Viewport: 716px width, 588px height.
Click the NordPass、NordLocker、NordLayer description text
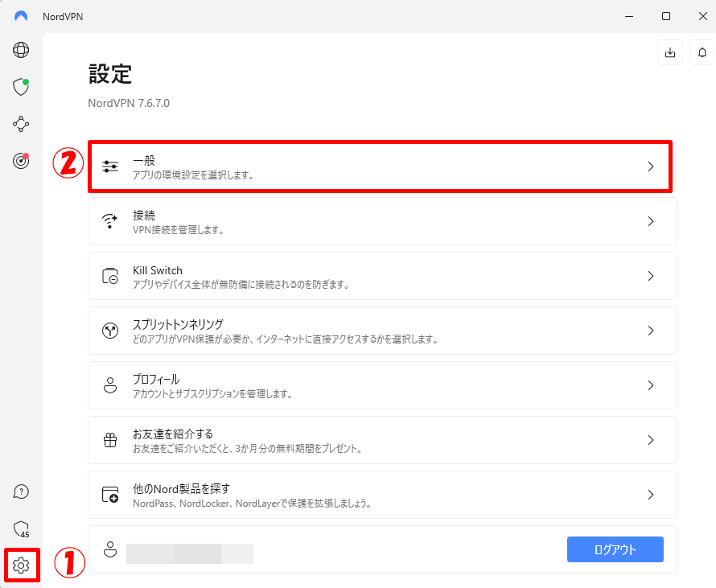(x=252, y=503)
